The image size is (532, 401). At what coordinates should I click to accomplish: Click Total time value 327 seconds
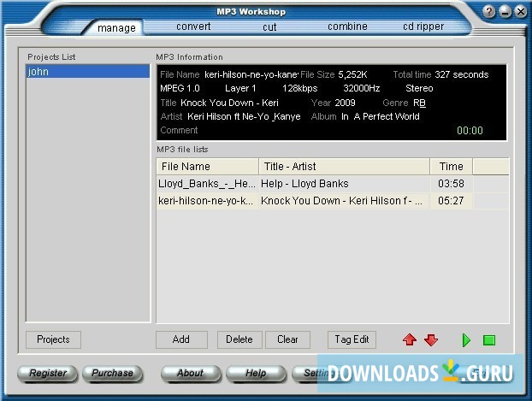461,74
